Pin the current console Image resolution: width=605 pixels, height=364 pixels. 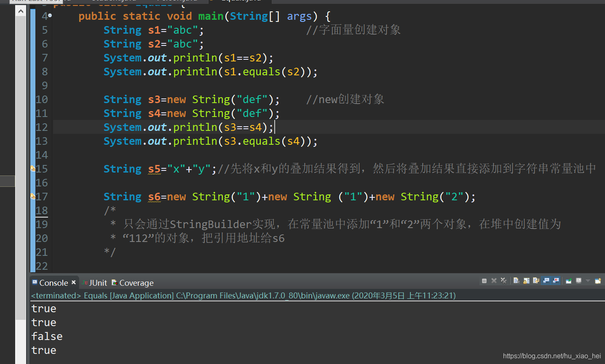(x=569, y=281)
